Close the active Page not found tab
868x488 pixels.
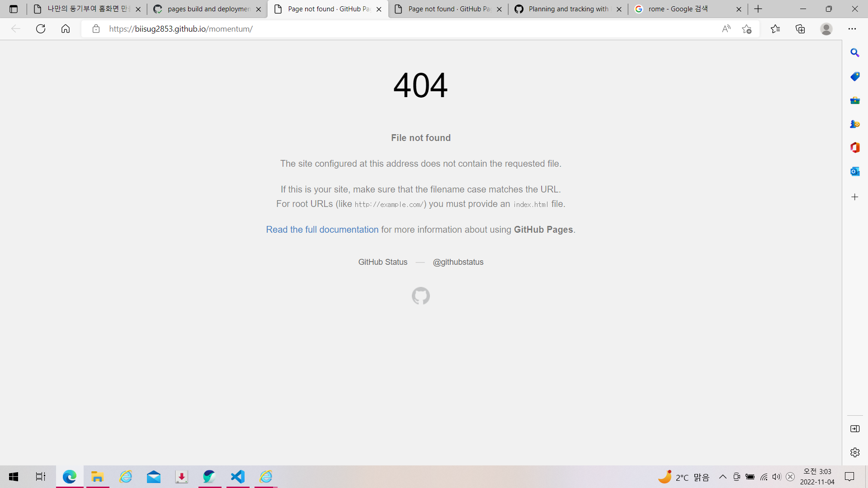[x=379, y=9]
